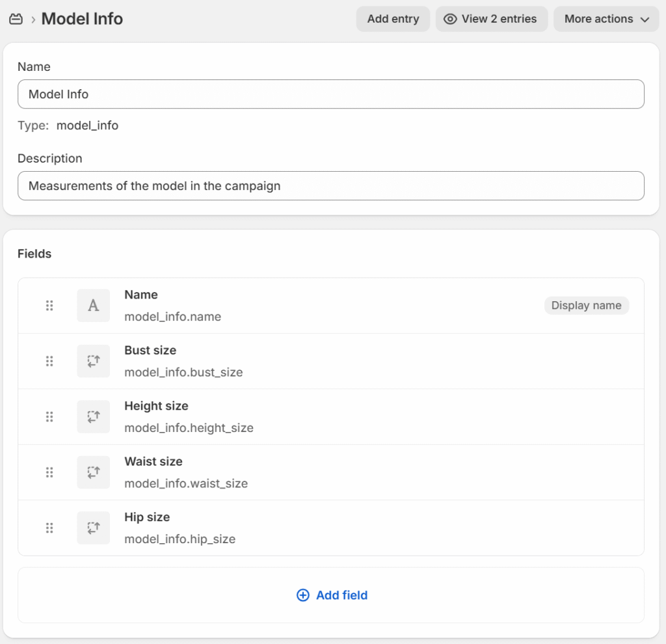Image resolution: width=666 pixels, height=644 pixels.
Task: Click the text type icon for Name
Action: (94, 306)
